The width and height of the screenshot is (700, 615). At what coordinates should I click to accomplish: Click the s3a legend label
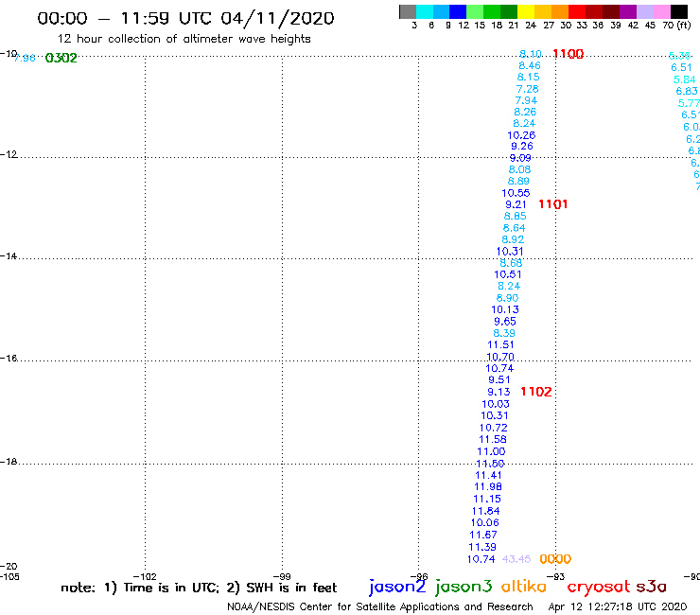pyautogui.click(x=652, y=587)
